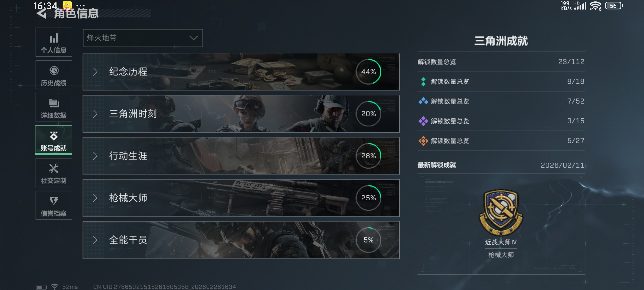The height and width of the screenshot is (290, 644).
Task: Open the 烽火地带 mode dropdown
Action: [x=143, y=38]
